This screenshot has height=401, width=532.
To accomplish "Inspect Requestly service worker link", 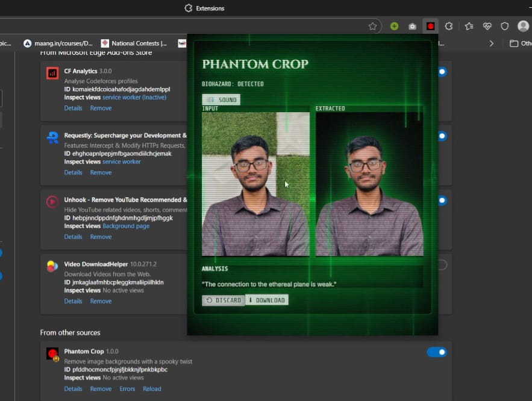I will point(122,162).
